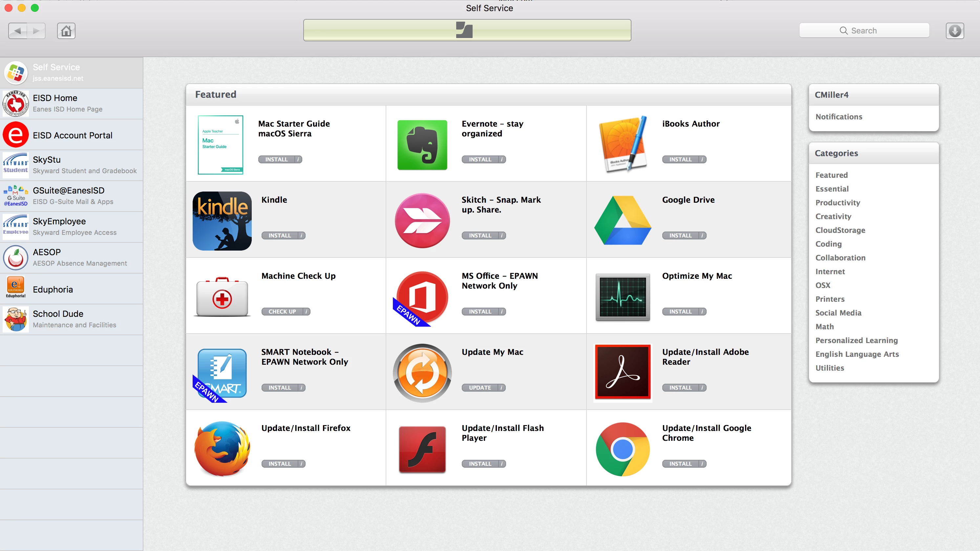Image resolution: width=980 pixels, height=551 pixels.
Task: Click the back navigation arrow
Action: coord(18,31)
